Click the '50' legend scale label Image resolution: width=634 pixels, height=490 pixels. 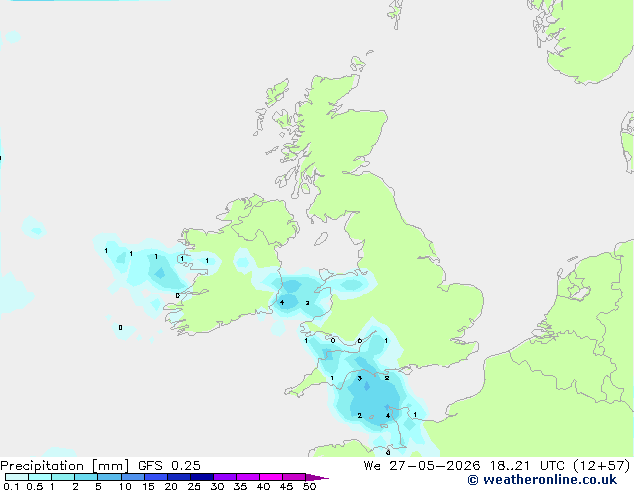309,486
